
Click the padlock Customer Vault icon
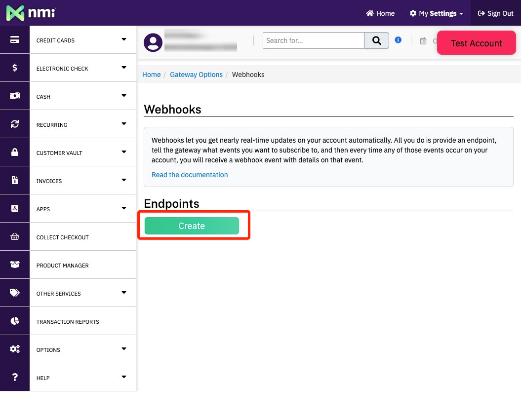pos(15,152)
